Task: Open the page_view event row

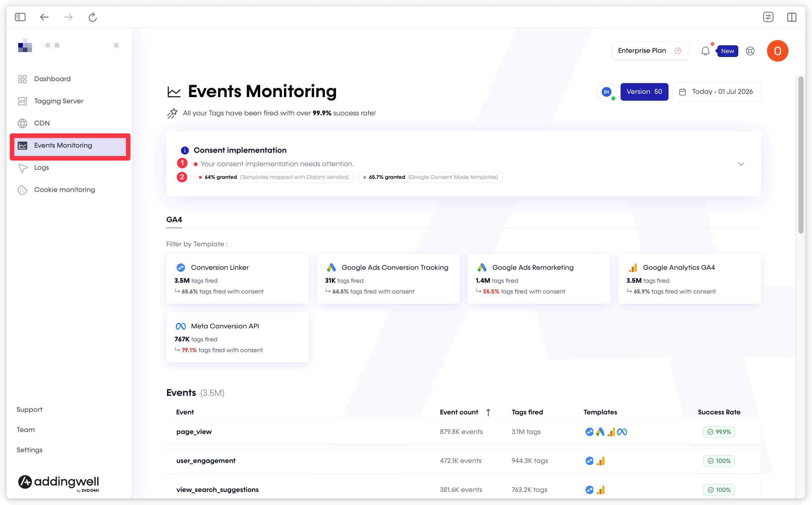Action: pos(463,432)
